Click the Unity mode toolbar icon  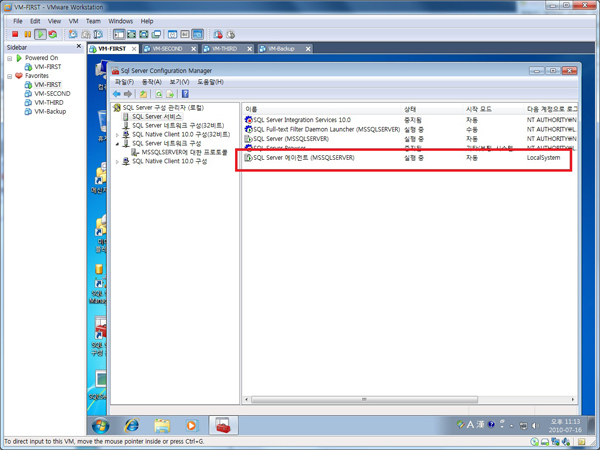156,34
